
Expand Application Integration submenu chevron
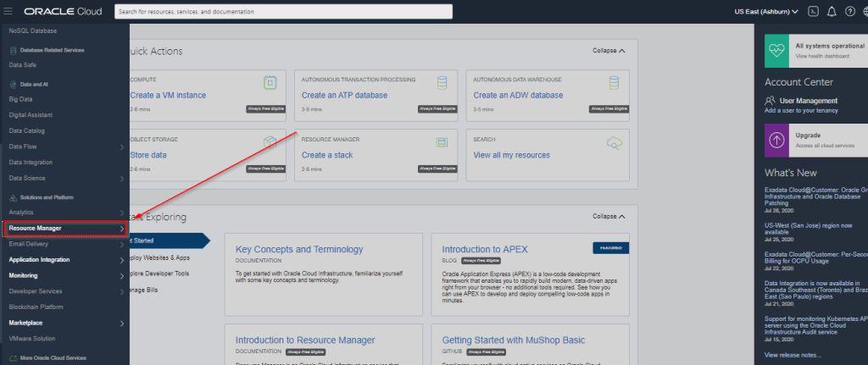point(122,261)
